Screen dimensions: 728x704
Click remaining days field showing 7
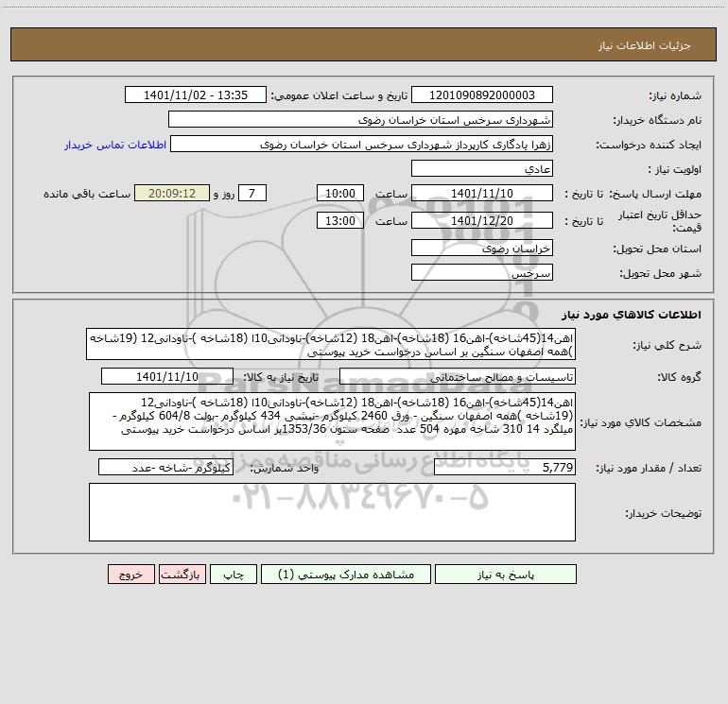coord(252,193)
